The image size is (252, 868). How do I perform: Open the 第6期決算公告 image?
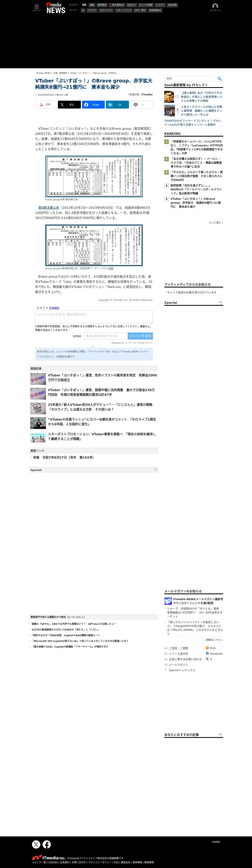[94, 245]
